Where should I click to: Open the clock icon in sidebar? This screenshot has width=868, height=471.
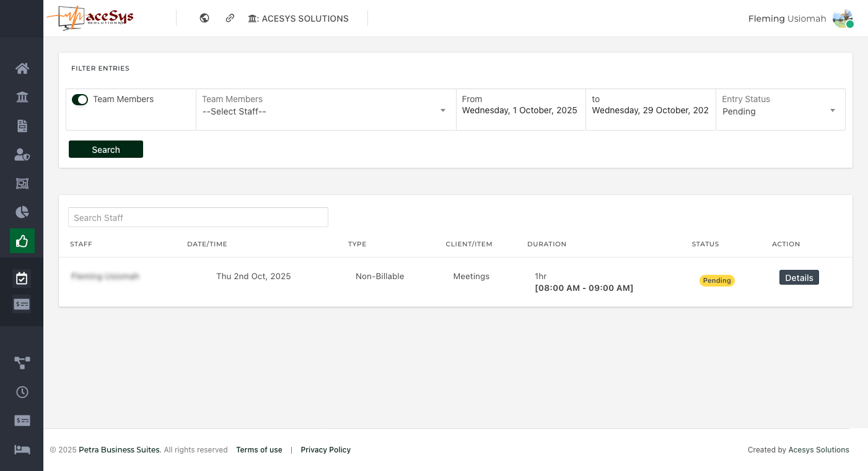22,392
